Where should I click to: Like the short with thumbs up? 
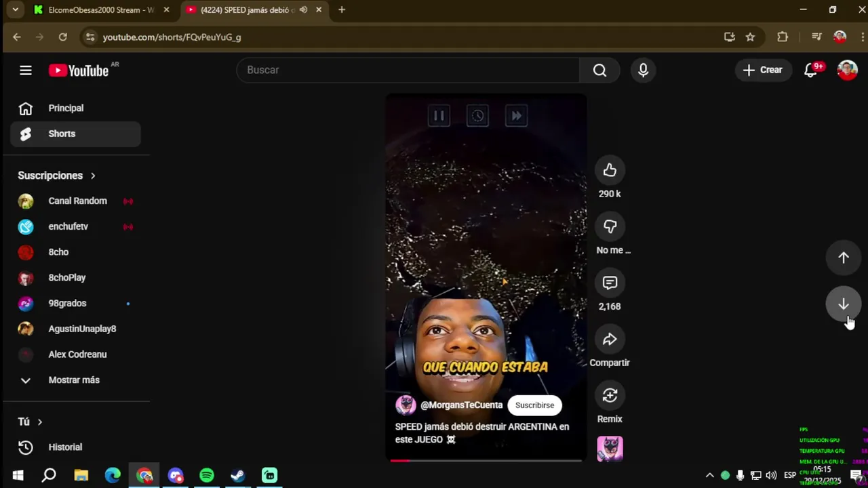610,170
